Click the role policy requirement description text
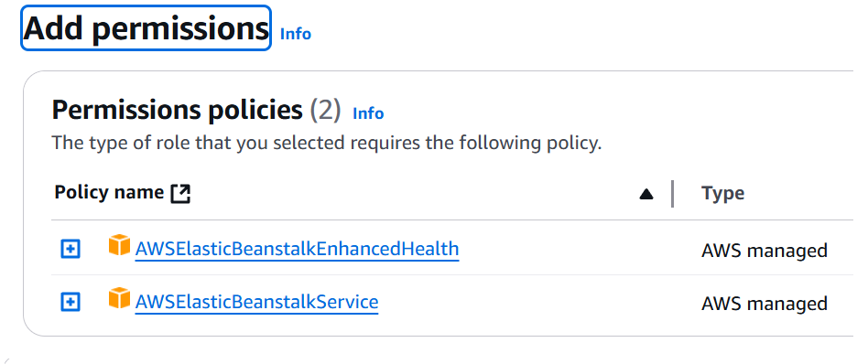 click(x=327, y=144)
